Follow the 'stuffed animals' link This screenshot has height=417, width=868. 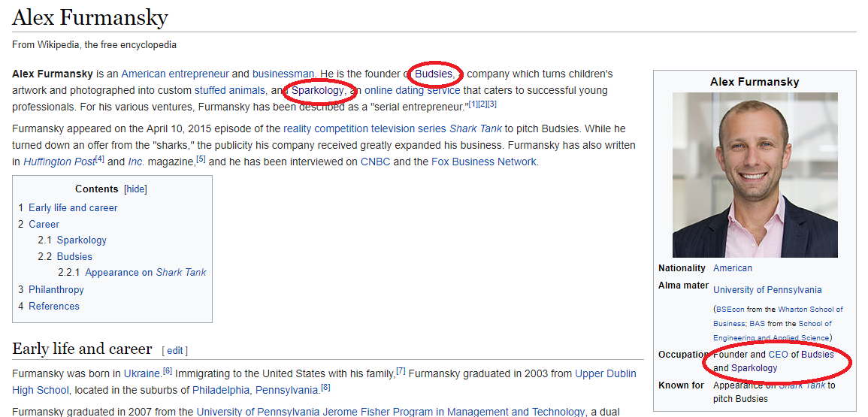coord(230,90)
